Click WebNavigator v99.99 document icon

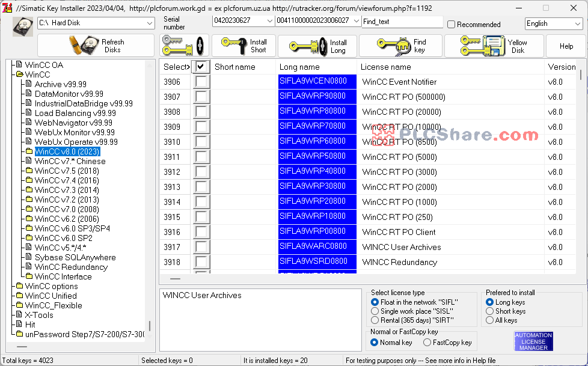29,122
